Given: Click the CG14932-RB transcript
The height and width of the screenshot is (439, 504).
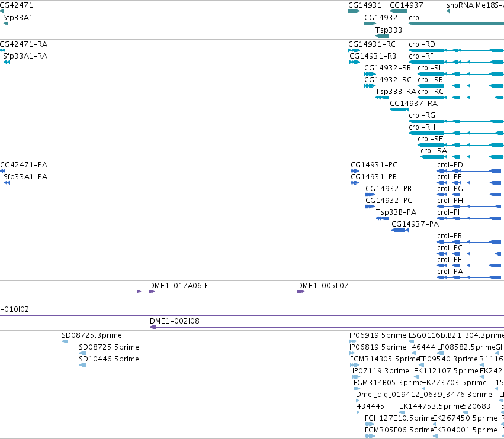Looking at the screenshot, I should click(370, 74).
